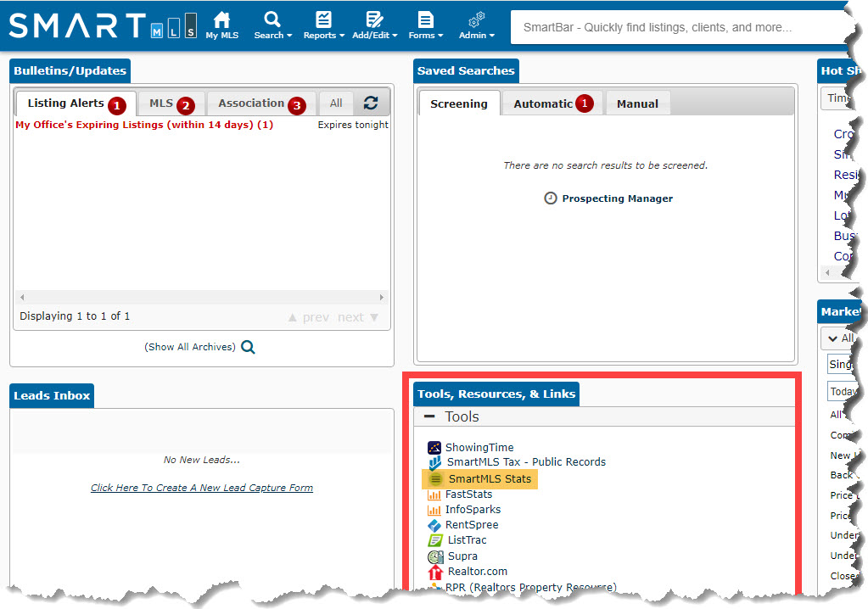Switch to the Association tab
The height and width of the screenshot is (609, 868).
pos(251,103)
